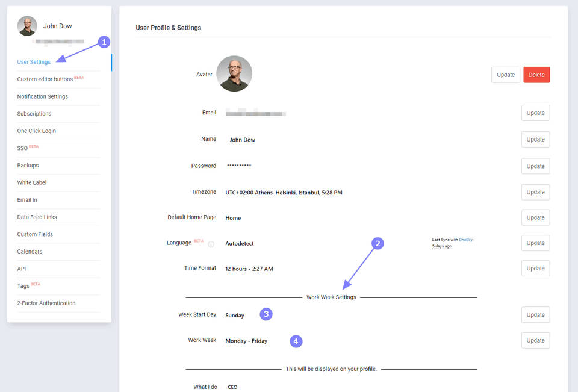Click John Dow's avatar in the sidebar
Viewport: 578px width, 392px height.
pyautogui.click(x=26, y=25)
